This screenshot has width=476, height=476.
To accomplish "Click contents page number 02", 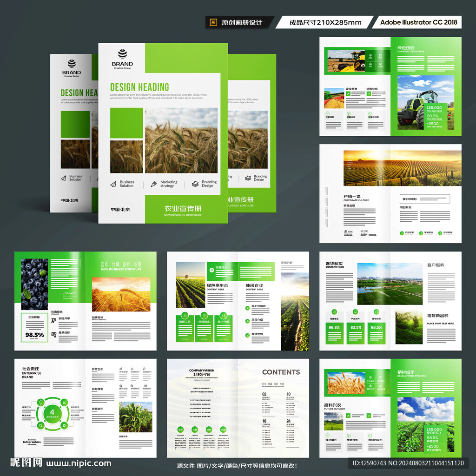I will [264, 394].
